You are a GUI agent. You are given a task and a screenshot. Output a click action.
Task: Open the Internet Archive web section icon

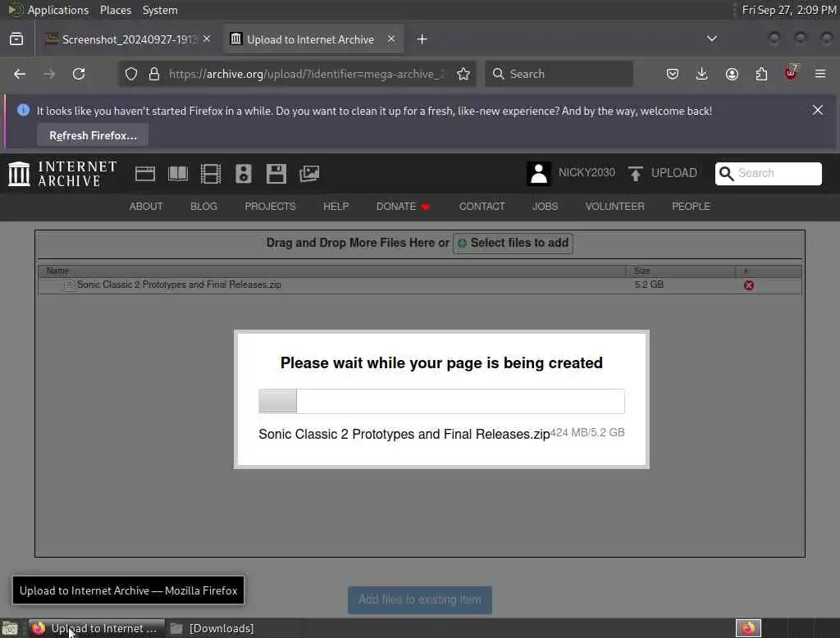145,174
